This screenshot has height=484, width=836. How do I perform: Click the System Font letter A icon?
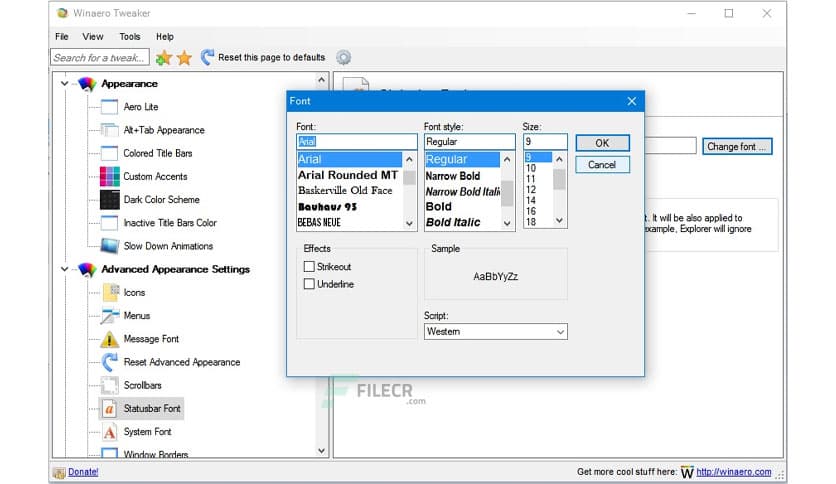coord(109,432)
